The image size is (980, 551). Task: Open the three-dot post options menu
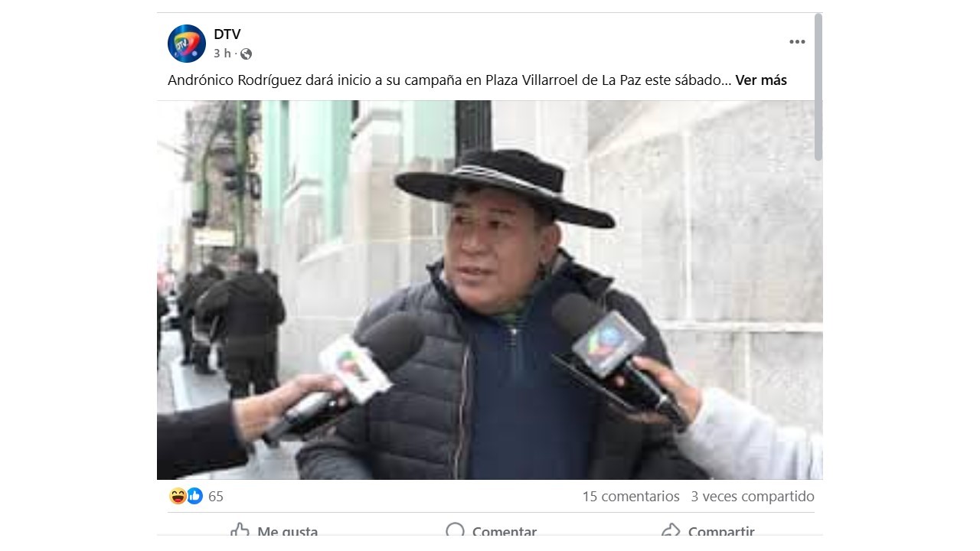coord(797,42)
